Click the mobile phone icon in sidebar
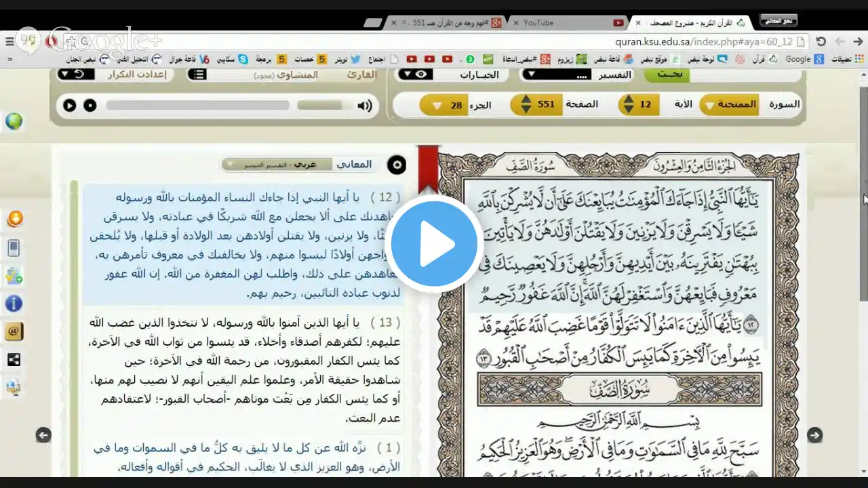The image size is (868, 488). click(14, 247)
